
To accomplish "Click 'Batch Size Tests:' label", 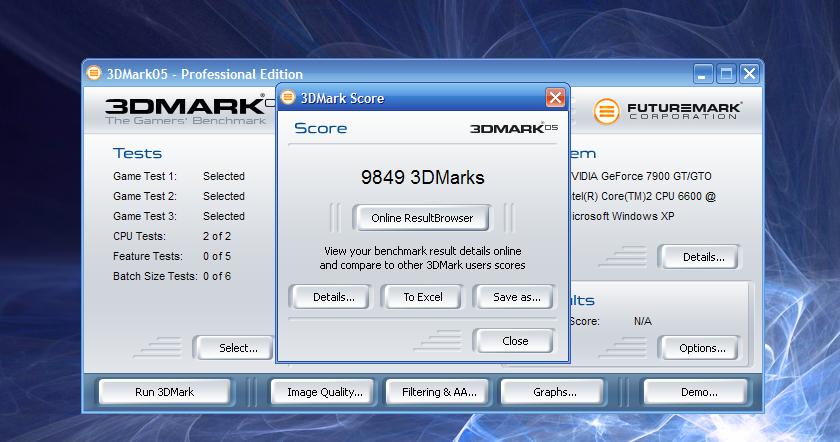I will click(x=155, y=276).
